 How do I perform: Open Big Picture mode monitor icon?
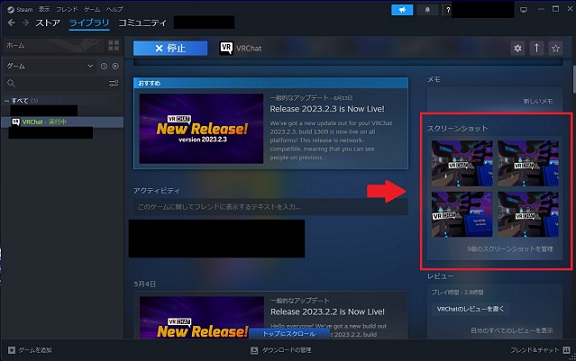[x=523, y=10]
